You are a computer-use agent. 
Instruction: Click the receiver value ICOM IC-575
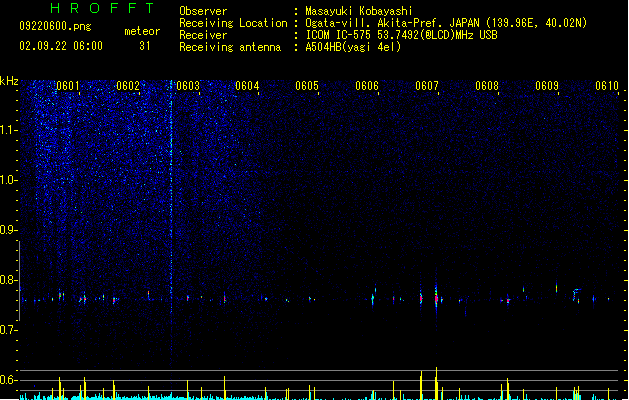(338, 35)
